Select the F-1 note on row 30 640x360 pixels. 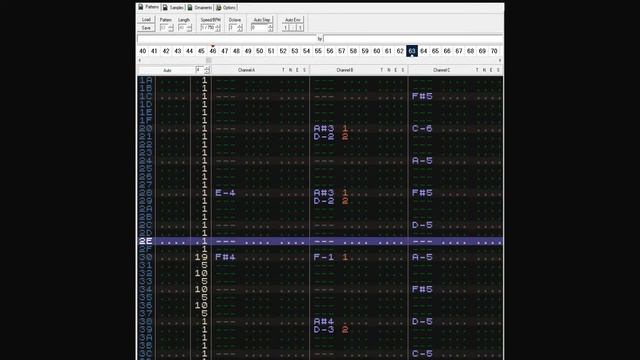(x=324, y=257)
